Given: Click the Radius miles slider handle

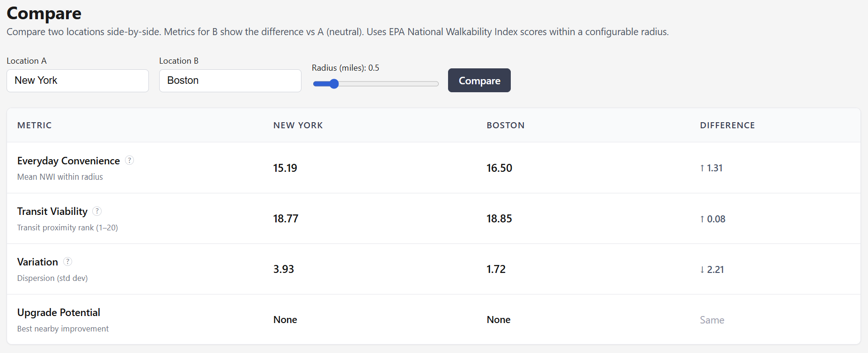Looking at the screenshot, I should click(334, 84).
